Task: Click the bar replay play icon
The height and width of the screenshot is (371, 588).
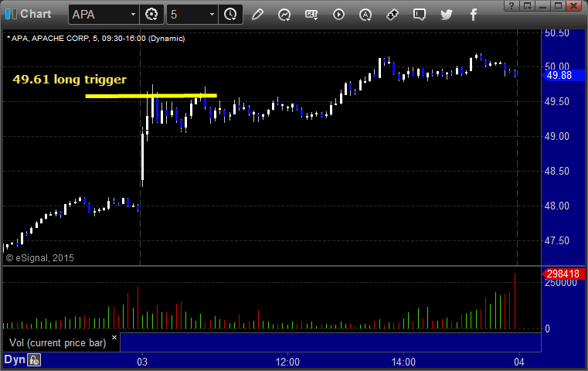Action: point(338,15)
